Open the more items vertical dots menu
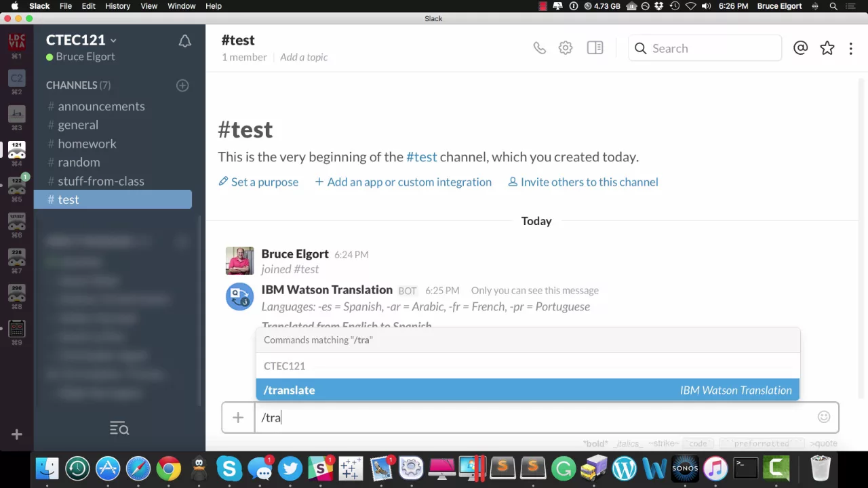Viewport: 868px width, 488px height. [x=850, y=48]
